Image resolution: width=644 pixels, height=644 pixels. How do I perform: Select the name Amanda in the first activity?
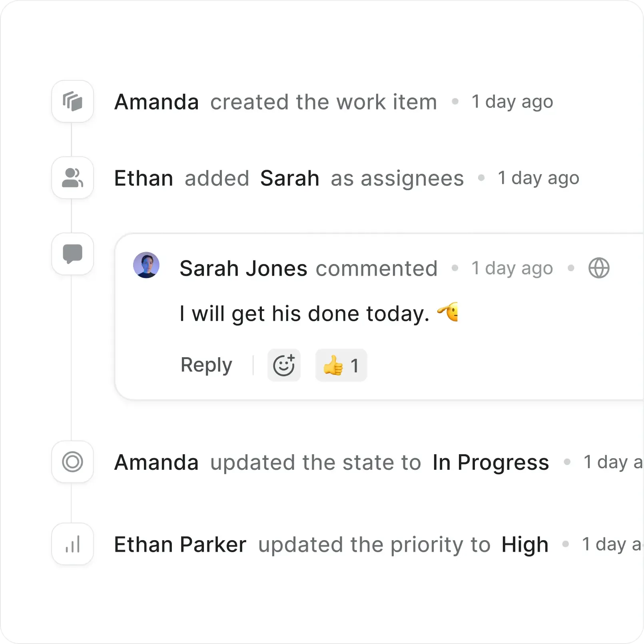coord(157,101)
